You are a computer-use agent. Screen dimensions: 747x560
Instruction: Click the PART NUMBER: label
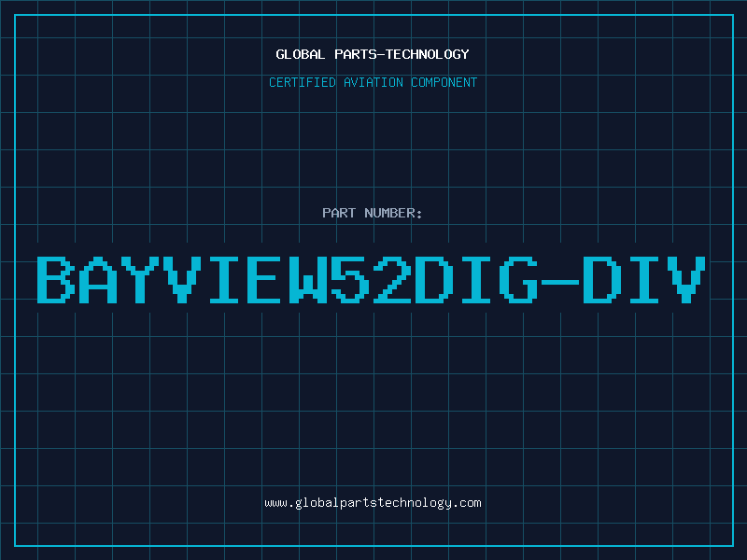pos(373,213)
